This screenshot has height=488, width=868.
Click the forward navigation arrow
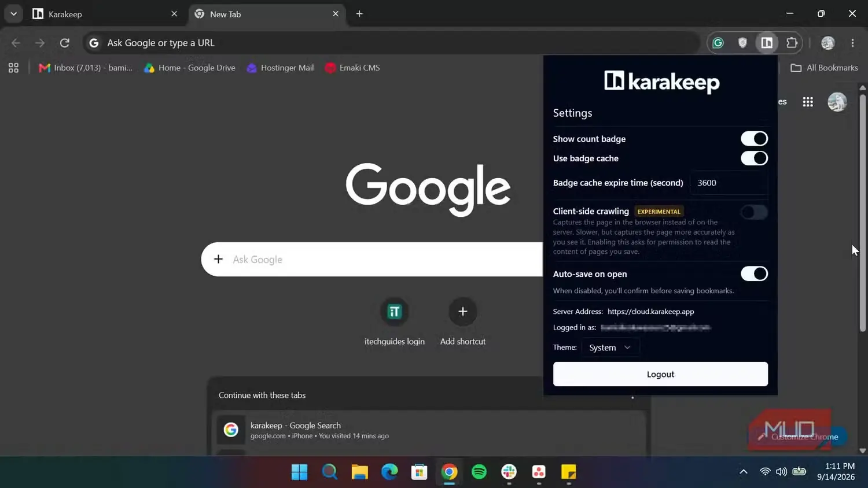40,43
